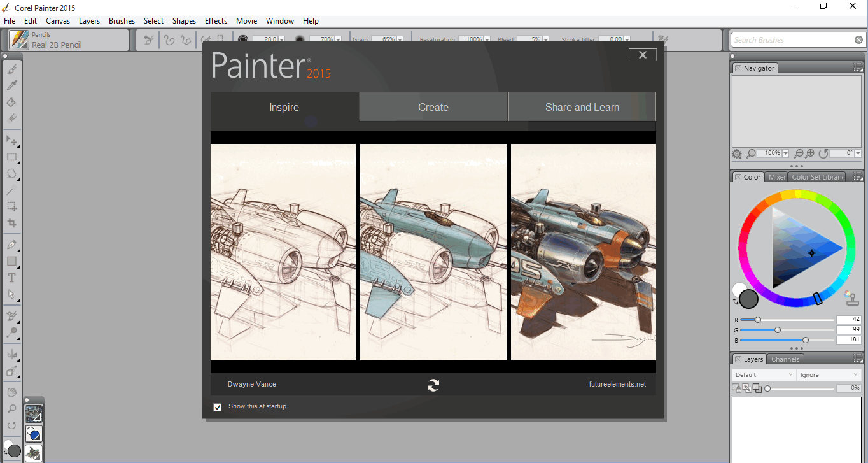Viewport: 868px width, 463px height.
Task: Select the Pen tool
Action: click(11, 245)
